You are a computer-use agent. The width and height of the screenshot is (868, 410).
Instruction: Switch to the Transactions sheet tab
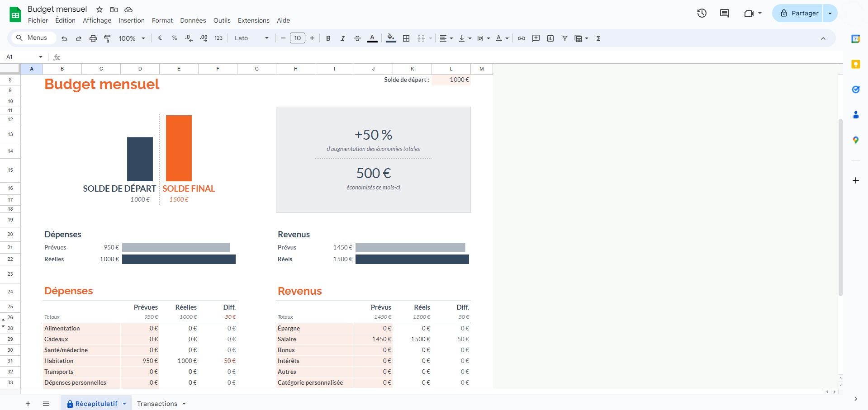pyautogui.click(x=157, y=403)
